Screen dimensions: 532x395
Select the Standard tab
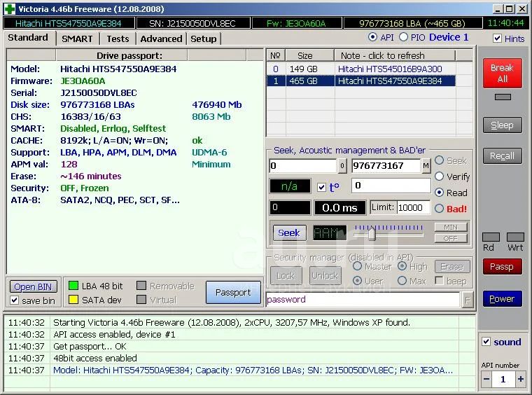(28, 38)
